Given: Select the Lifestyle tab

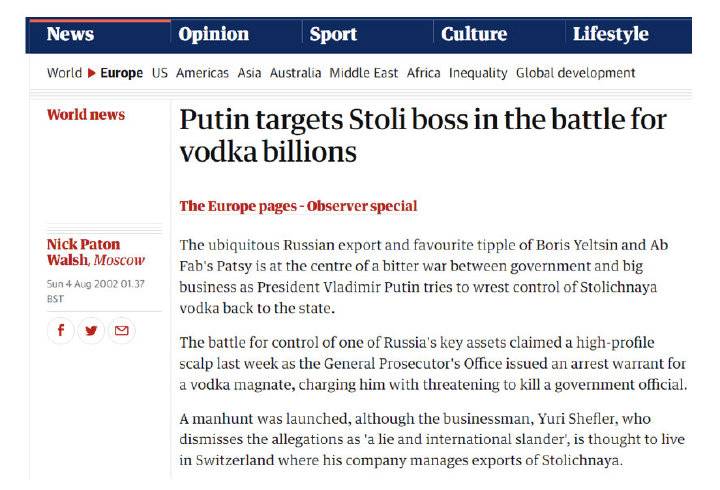Looking at the screenshot, I should coord(610,34).
